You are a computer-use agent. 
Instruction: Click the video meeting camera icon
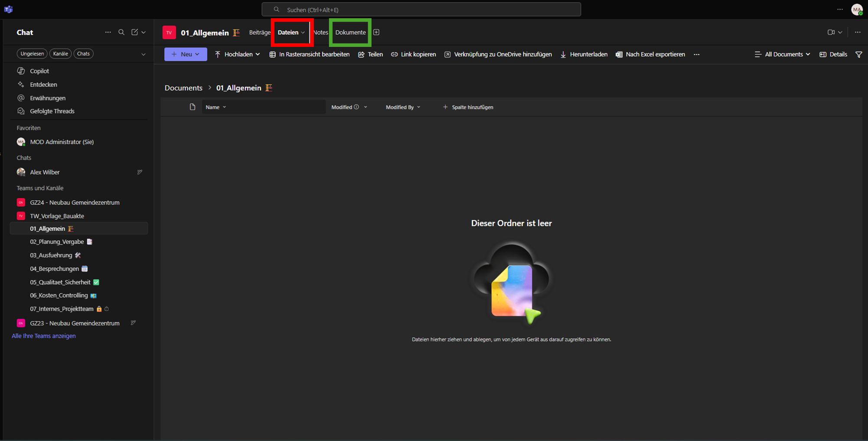coord(831,32)
